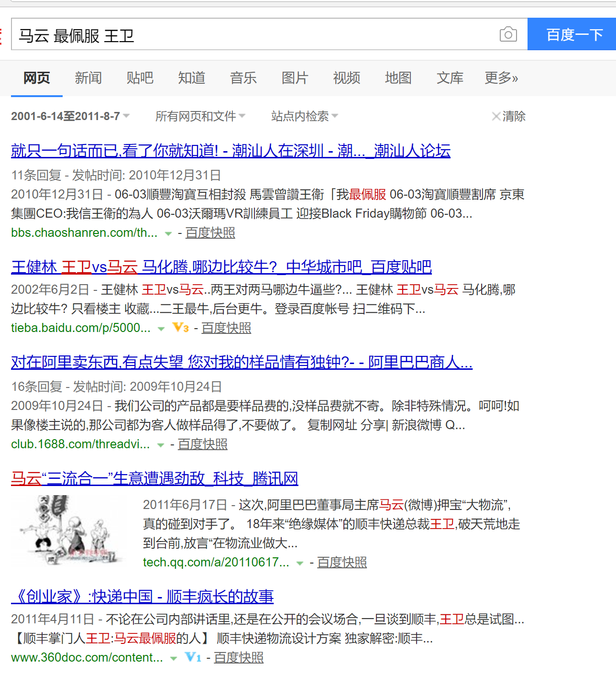Click the V3 credibility badge icon
Screen dimensions: 616x675
[180, 328]
